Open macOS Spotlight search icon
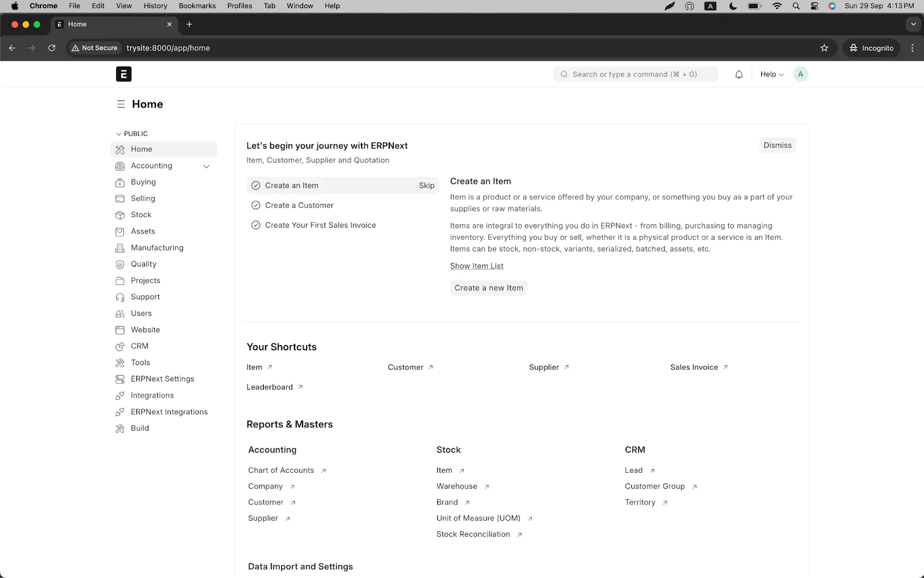Screen dimensions: 924x578 pos(796,6)
